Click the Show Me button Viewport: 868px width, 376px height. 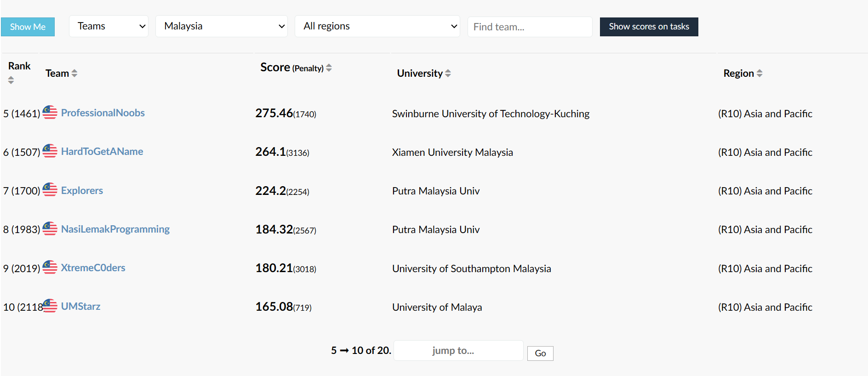point(28,27)
